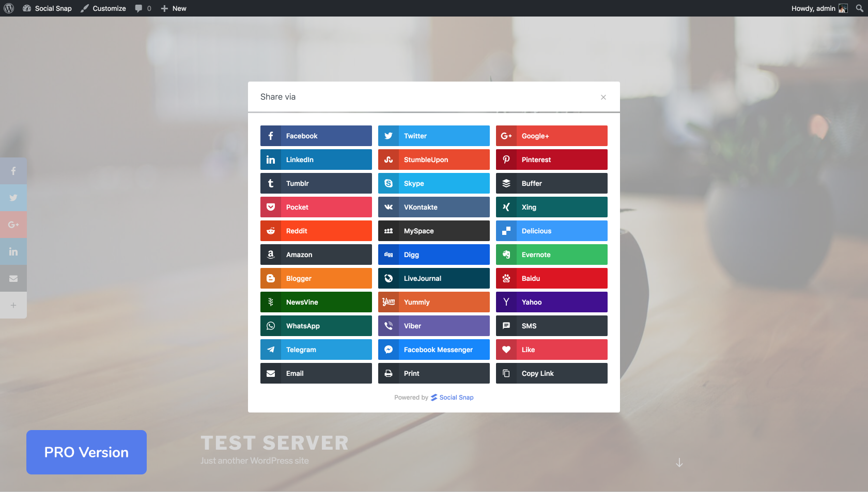The height and width of the screenshot is (492, 868).
Task: Open the WordPress logo menu
Action: click(x=9, y=8)
